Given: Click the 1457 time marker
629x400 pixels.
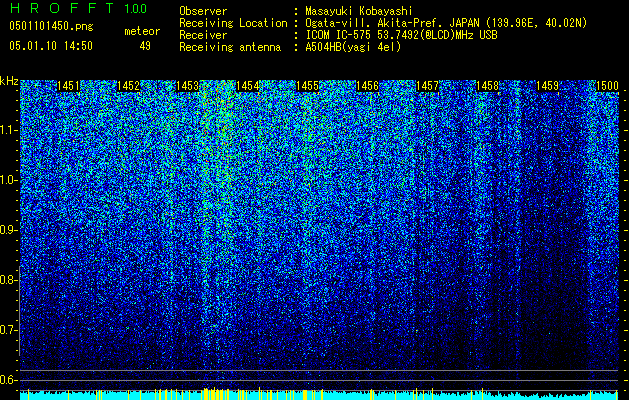Looking at the screenshot, I should tap(427, 86).
